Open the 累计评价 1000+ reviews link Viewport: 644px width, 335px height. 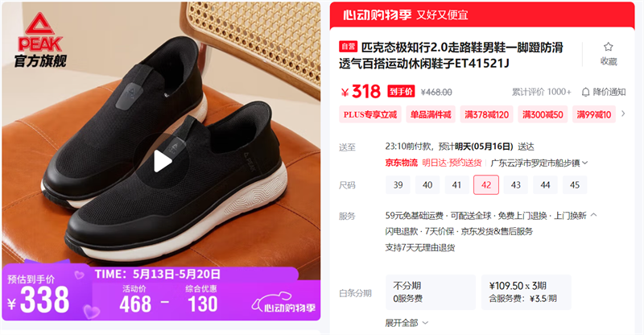tap(541, 92)
